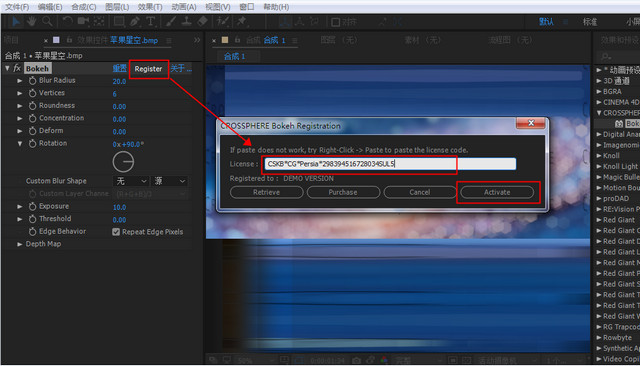Select the Brush tool

pyautogui.click(x=171, y=22)
